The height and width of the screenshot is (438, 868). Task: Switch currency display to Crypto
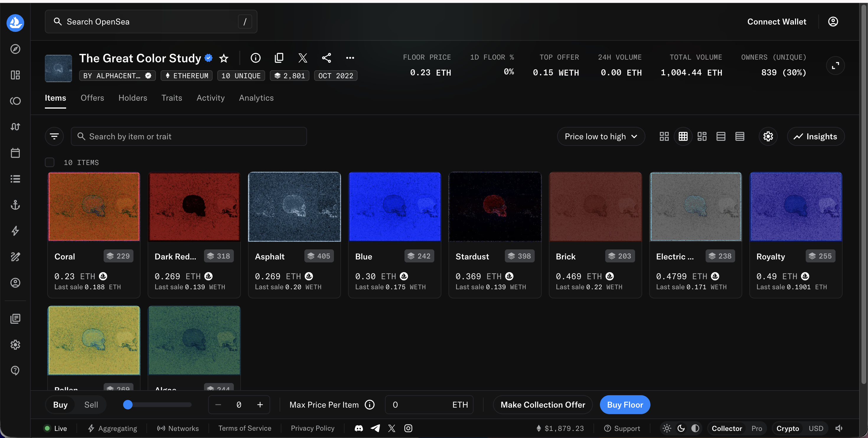787,428
